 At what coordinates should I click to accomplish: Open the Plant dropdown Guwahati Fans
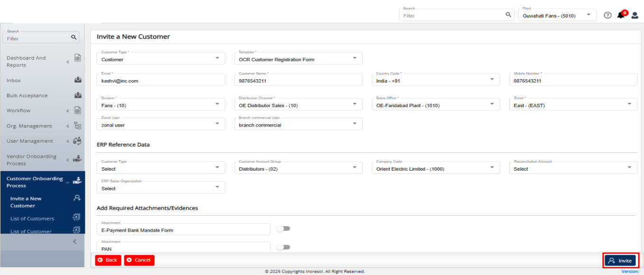557,15
